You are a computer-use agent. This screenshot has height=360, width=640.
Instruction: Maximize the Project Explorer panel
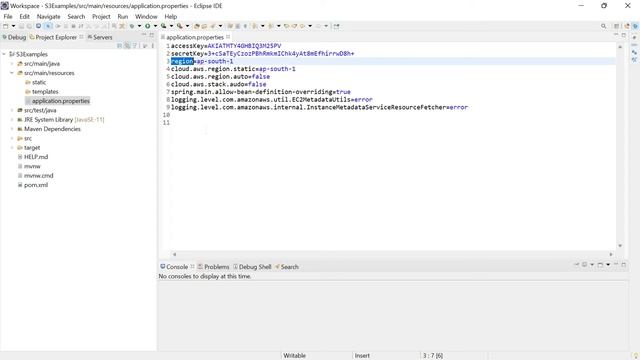point(152,35)
